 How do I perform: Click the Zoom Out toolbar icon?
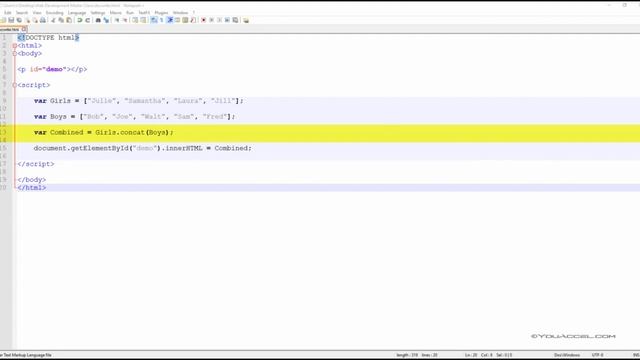tap(125, 20)
